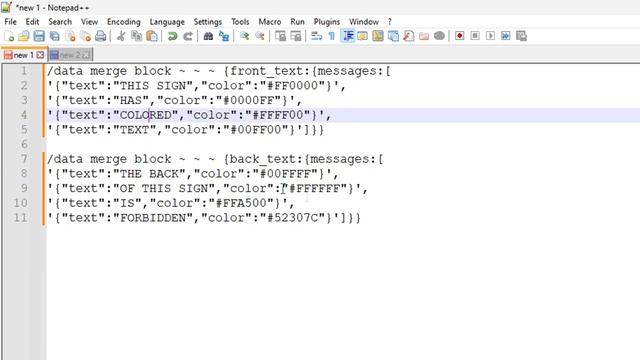Click "#00FF00" on line 5
The height and width of the screenshot is (360, 640).
(x=256, y=130)
